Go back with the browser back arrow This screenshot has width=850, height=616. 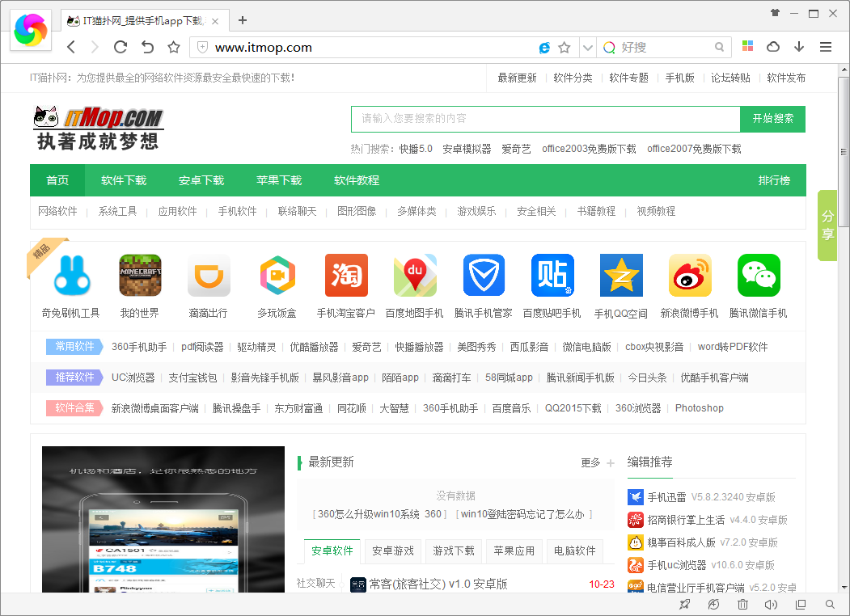pos(71,47)
